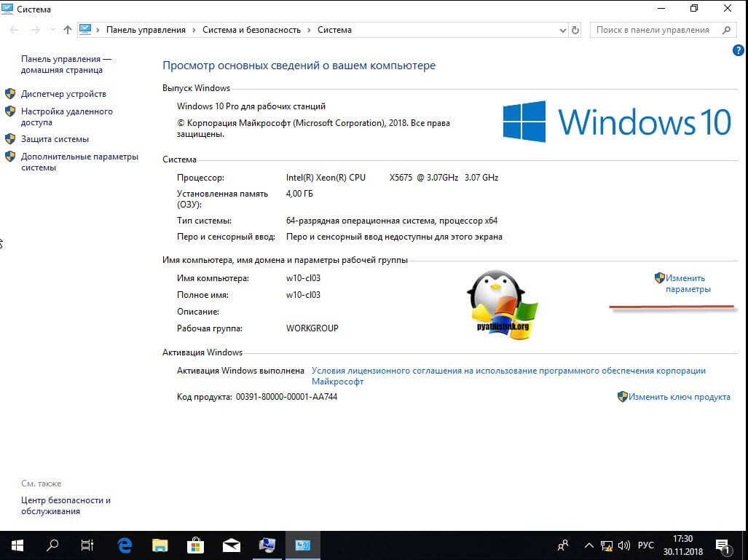Open Task View on taskbar
This screenshot has width=748, height=560.
(87, 545)
